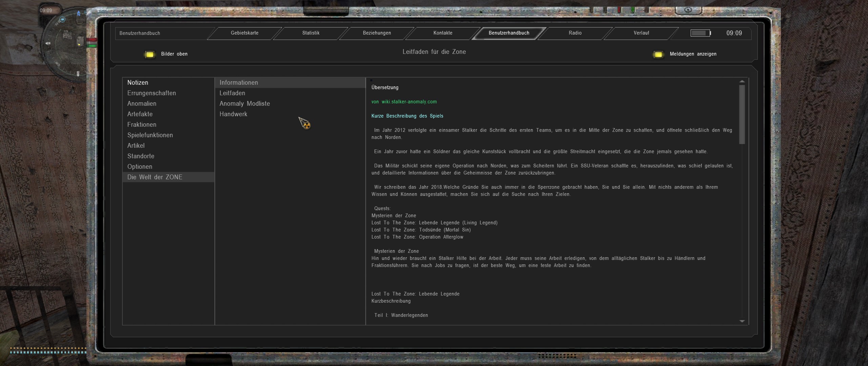
Task: Select Anomalien in the category list
Action: [142, 104]
